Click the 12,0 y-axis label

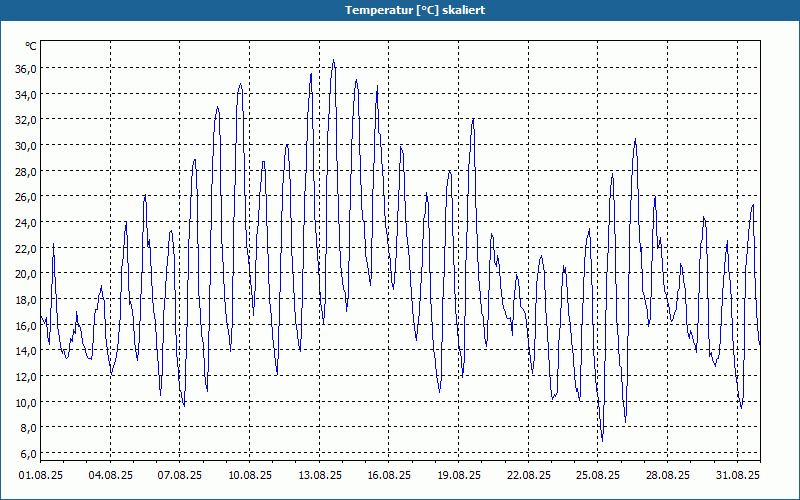pos(26,377)
